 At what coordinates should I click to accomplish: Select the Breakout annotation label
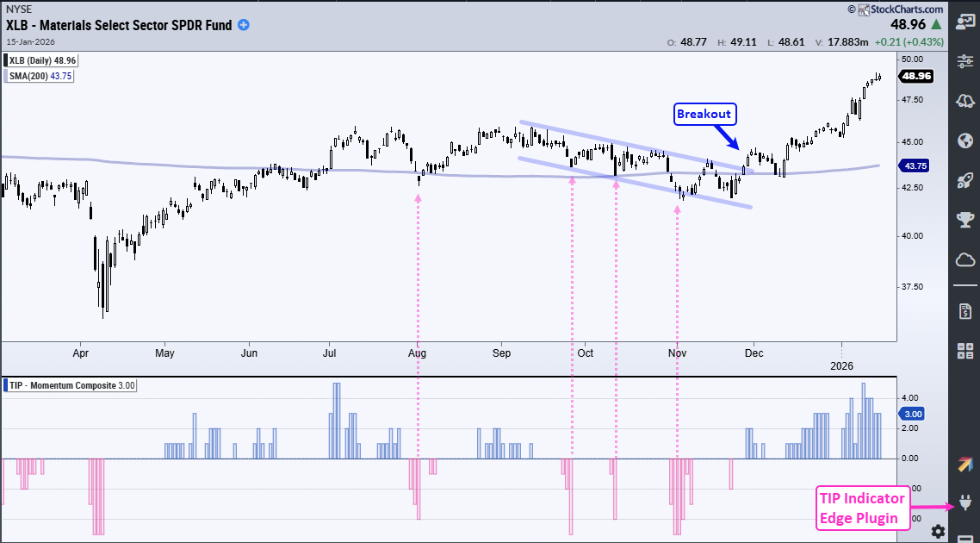coord(704,114)
